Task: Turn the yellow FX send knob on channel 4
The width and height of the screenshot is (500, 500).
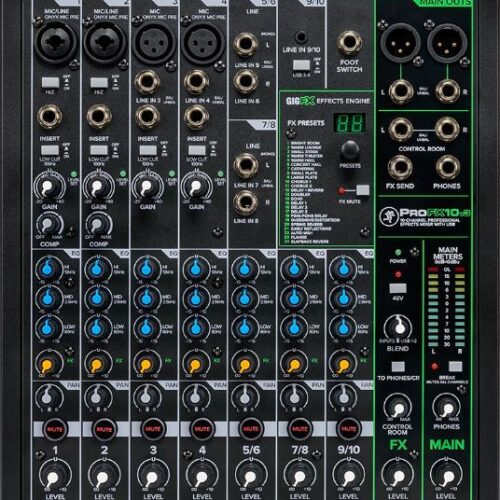Action: [195, 363]
